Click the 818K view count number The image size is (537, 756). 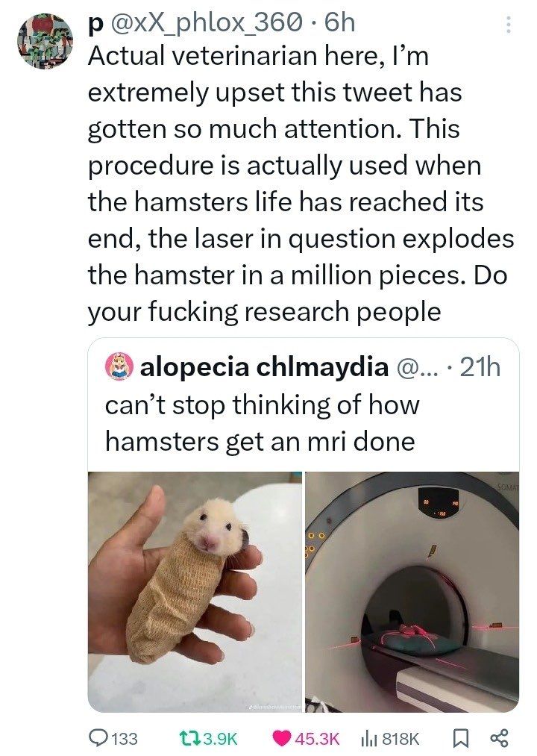tap(403, 738)
